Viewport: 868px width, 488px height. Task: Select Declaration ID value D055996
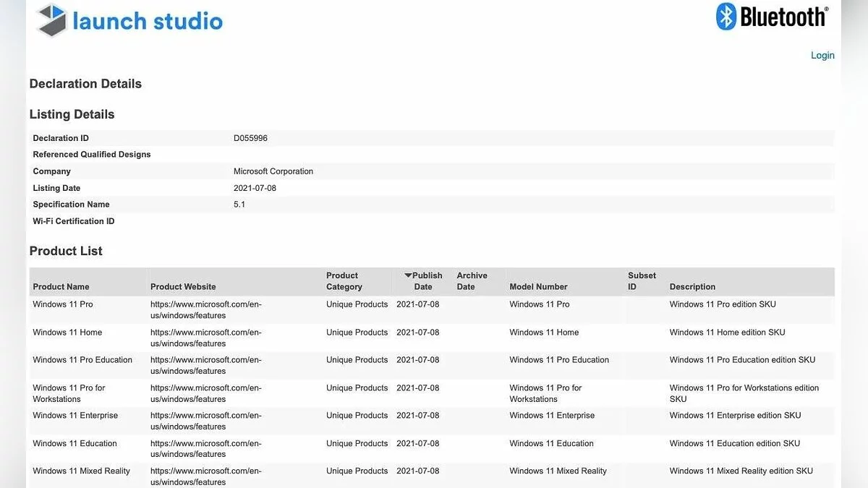(x=250, y=138)
